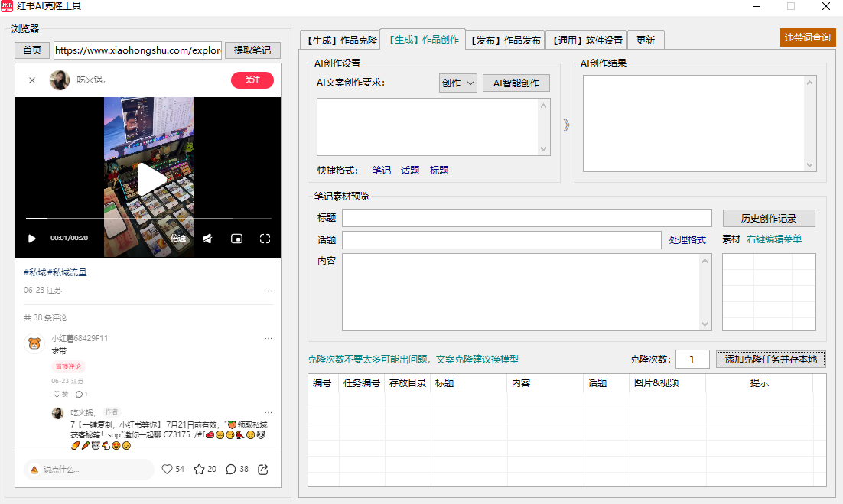
Task: Open the author avatar of 吃火锅
Action: point(60,80)
